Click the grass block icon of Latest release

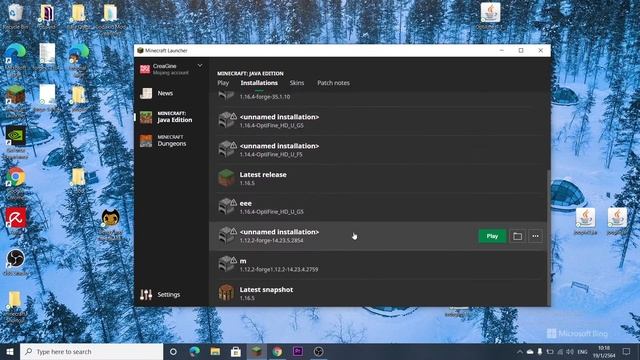pyautogui.click(x=226, y=178)
